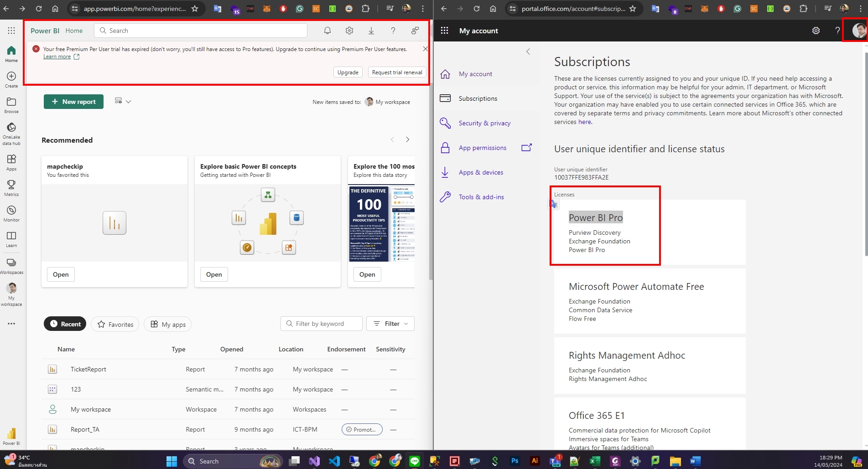Click Office 365 E1 license heading
The image size is (868, 469).
(x=597, y=416)
